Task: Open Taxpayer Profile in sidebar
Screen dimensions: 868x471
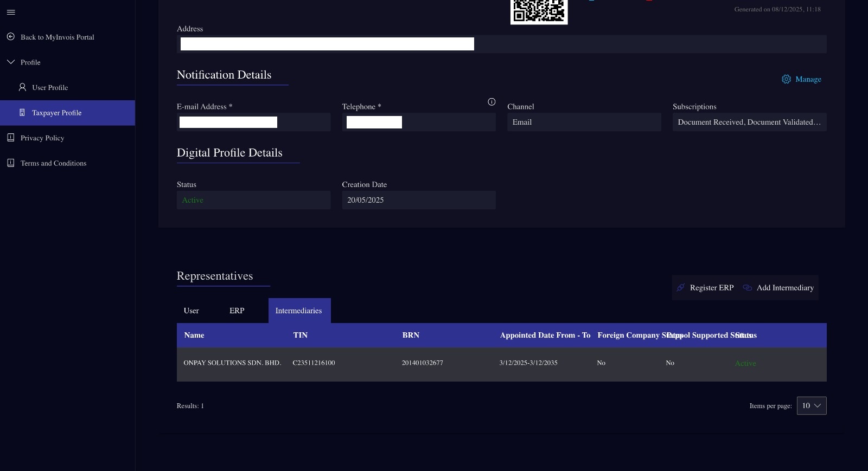Action: (56, 113)
